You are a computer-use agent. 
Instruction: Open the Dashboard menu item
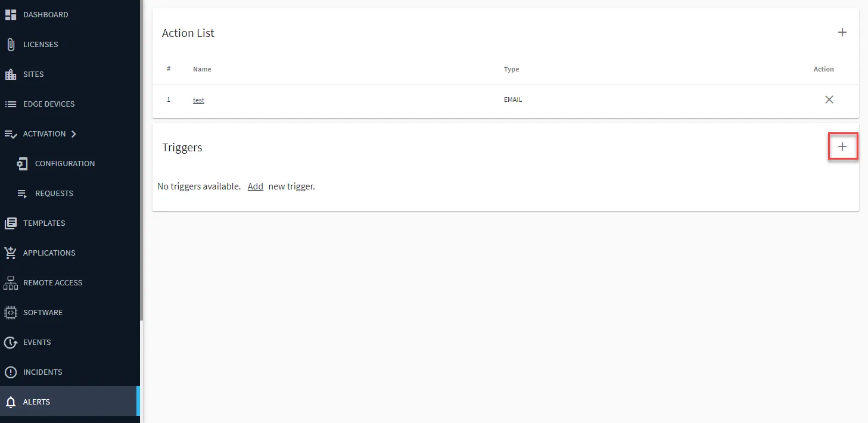(46, 14)
